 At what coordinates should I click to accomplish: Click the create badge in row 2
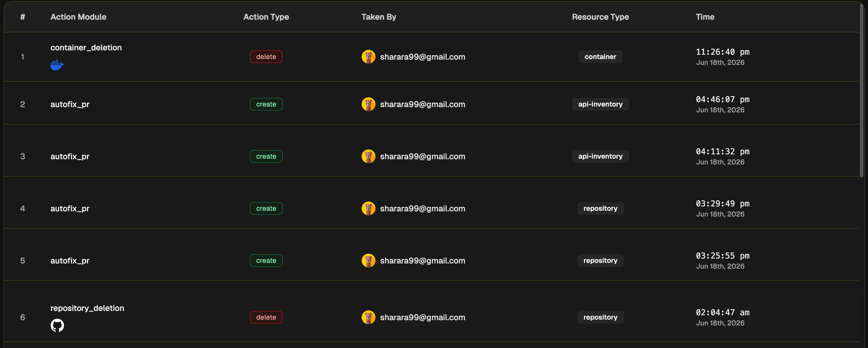point(266,104)
